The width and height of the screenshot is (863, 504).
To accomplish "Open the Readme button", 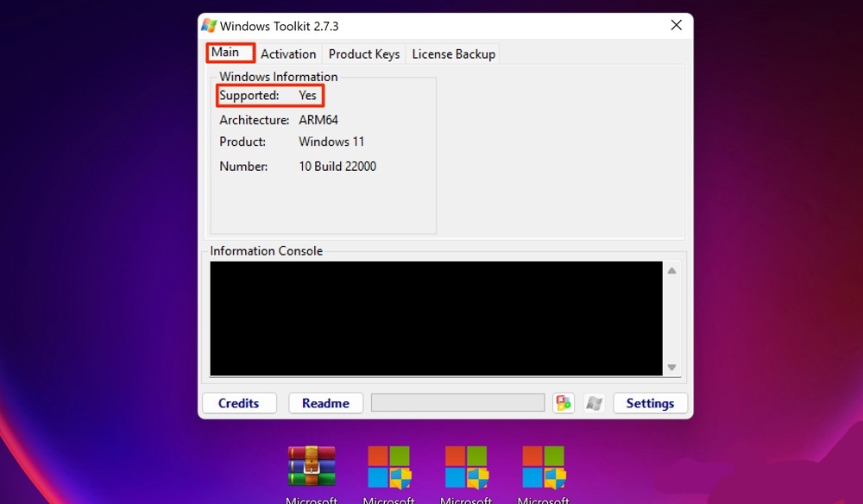I will 326,403.
